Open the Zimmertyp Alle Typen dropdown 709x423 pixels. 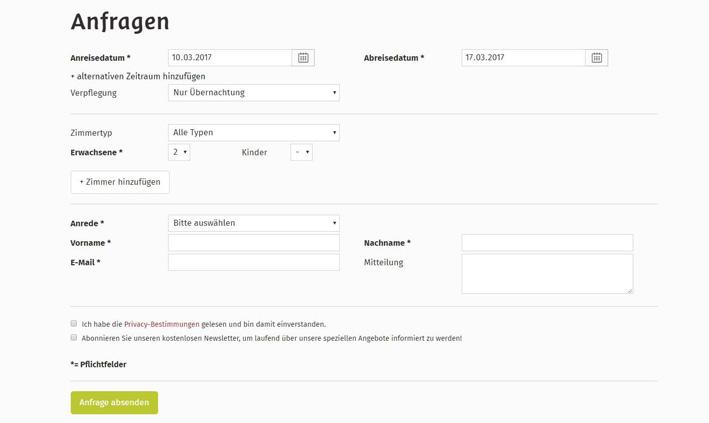[x=254, y=133]
